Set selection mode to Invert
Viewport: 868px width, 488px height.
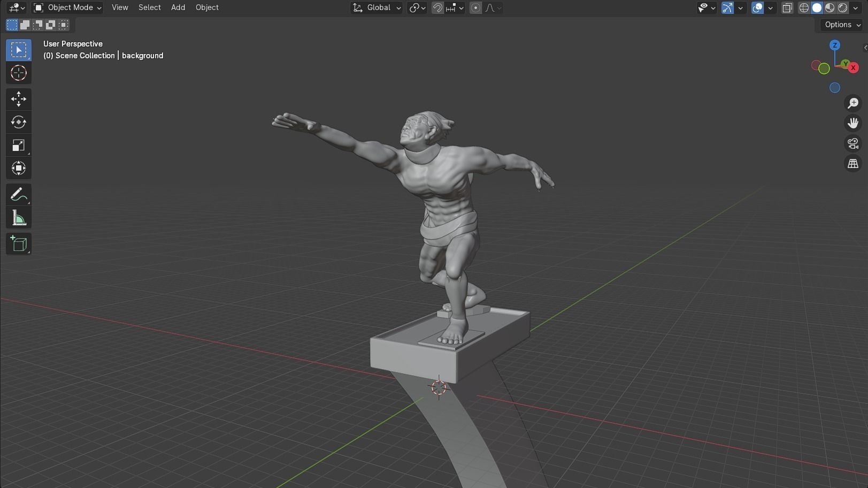(x=50, y=25)
